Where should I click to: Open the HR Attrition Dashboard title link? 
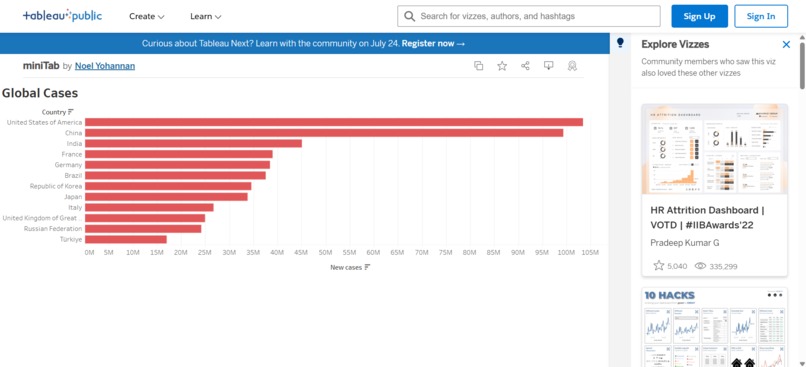coord(707,218)
